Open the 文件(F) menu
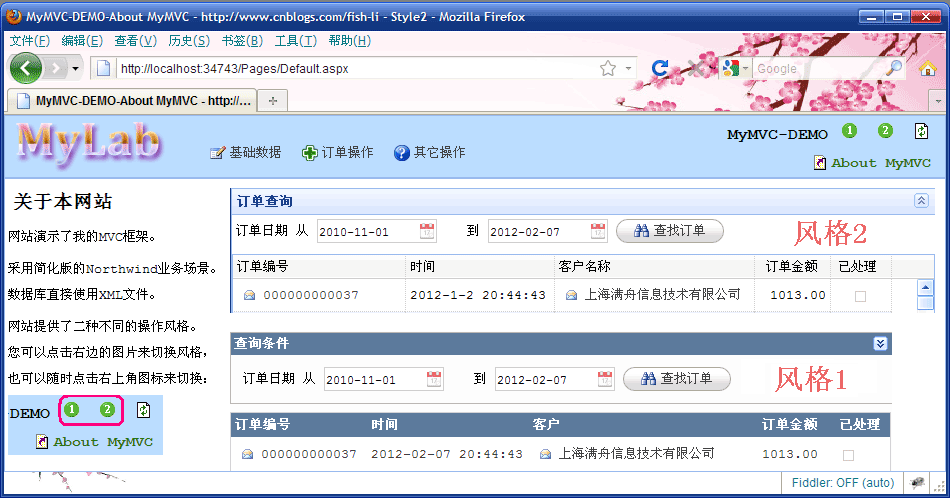 coord(30,41)
